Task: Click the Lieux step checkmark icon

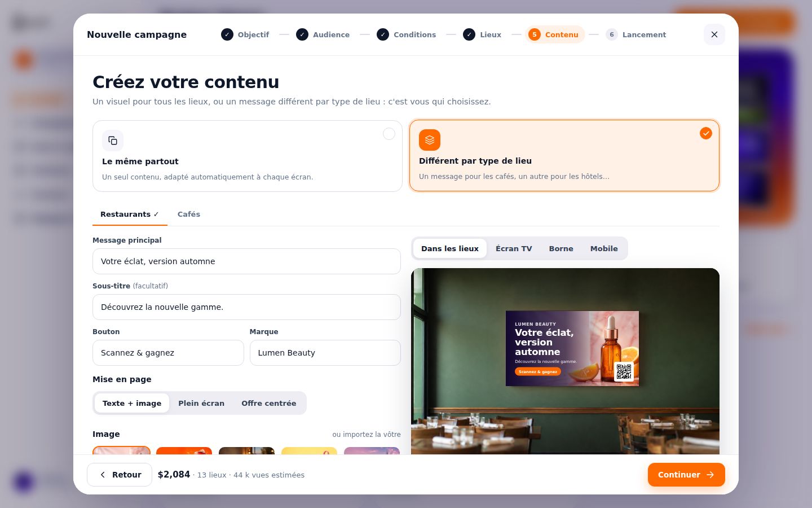Action: click(x=469, y=34)
